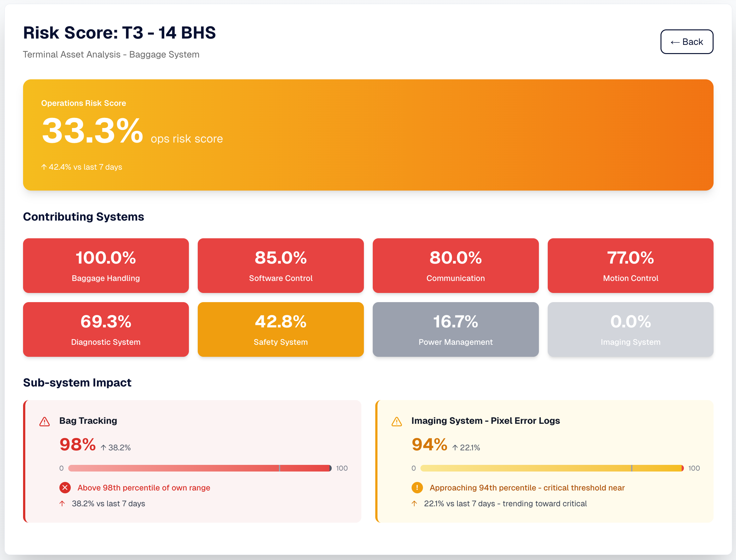Click up arrow beside Bag Tracking 98%
The width and height of the screenshot is (736, 560).
(104, 448)
